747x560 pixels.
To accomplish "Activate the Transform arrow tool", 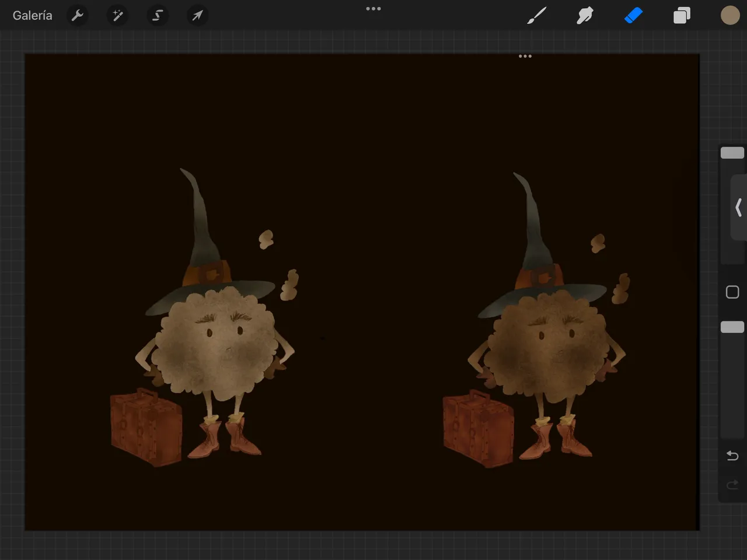I will pos(197,16).
